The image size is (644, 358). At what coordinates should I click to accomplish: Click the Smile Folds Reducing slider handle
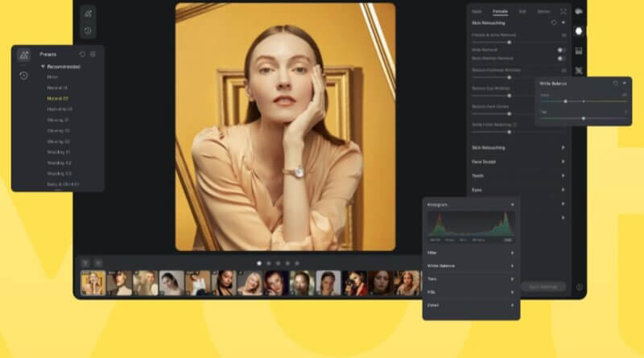(x=510, y=132)
